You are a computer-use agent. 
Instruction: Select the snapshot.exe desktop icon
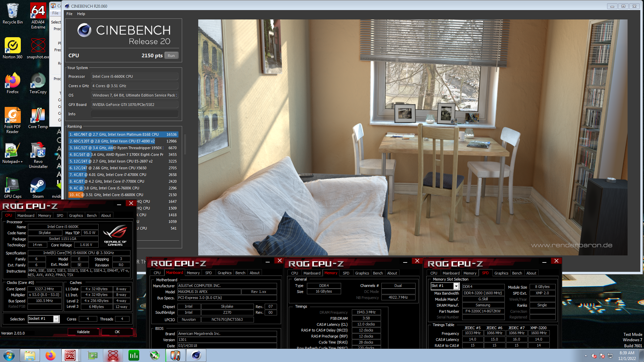pyautogui.click(x=38, y=48)
